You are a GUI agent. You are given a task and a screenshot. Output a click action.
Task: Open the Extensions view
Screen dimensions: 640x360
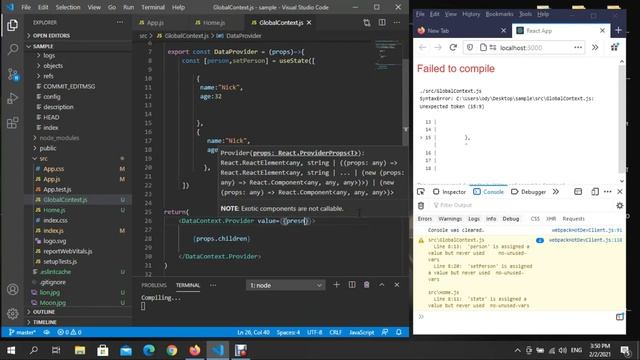13,122
